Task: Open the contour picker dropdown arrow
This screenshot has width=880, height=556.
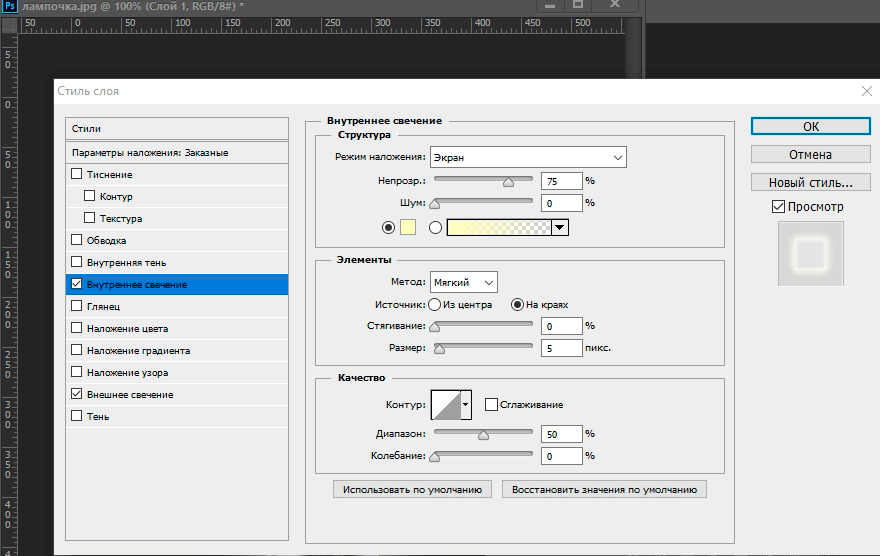Action: tap(466, 405)
